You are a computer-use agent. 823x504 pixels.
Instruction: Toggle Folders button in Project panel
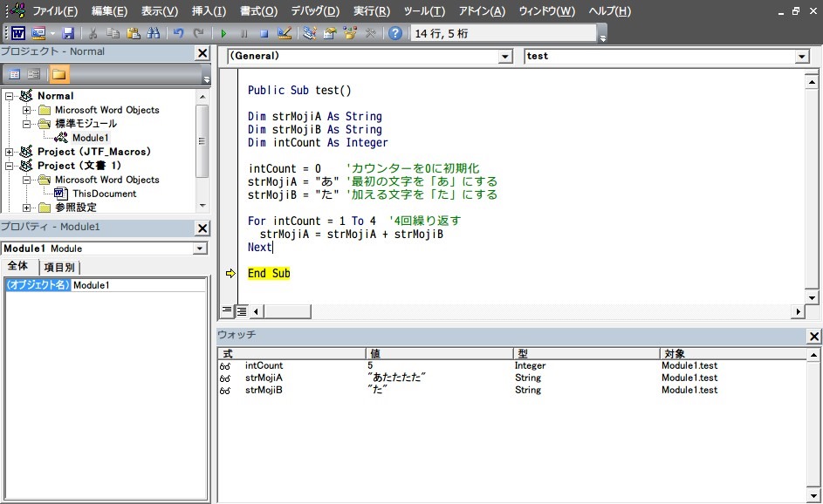(x=58, y=74)
